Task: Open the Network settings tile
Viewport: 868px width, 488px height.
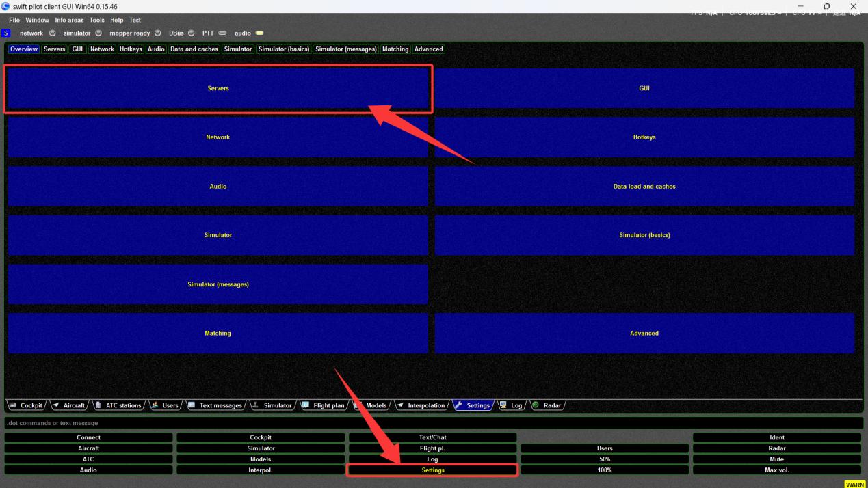Action: pyautogui.click(x=218, y=137)
